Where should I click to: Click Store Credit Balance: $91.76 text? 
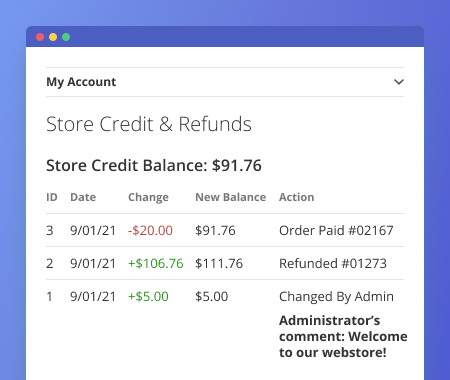pos(154,166)
